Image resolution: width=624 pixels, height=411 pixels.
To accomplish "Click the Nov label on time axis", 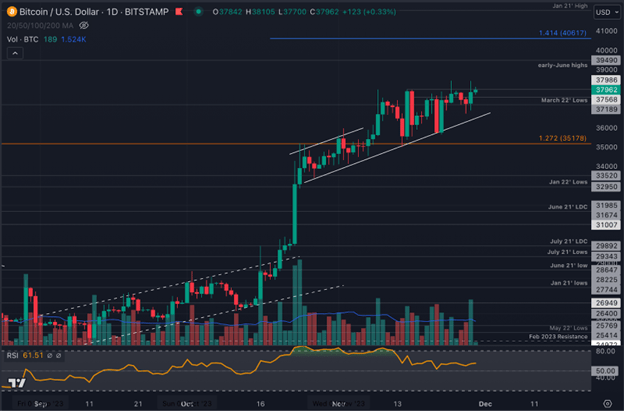I will [338, 404].
